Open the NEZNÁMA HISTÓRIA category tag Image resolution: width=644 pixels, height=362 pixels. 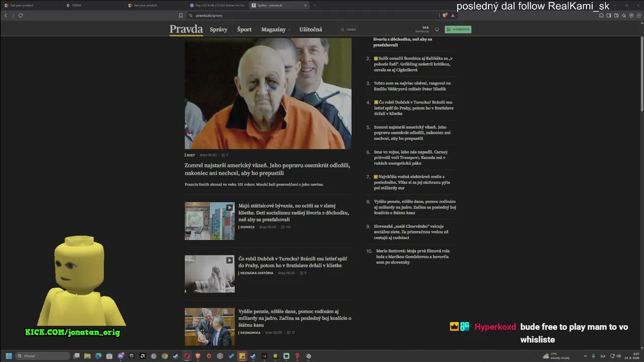point(257,273)
